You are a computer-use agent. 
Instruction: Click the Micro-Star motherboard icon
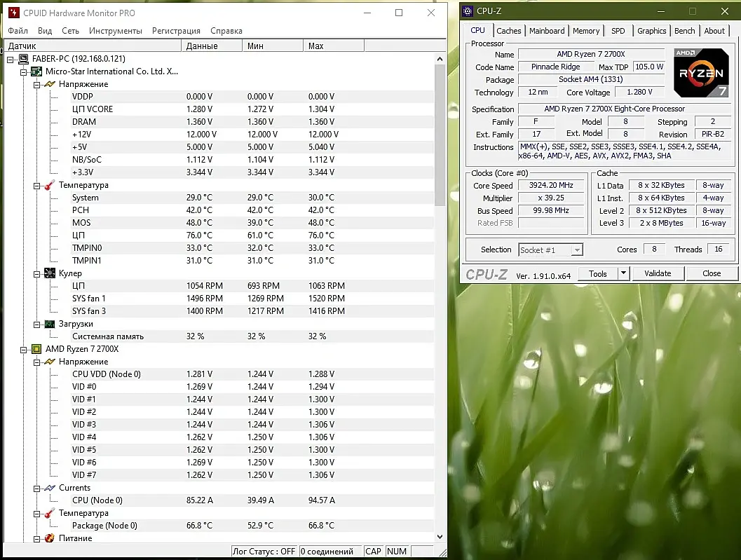[36, 71]
